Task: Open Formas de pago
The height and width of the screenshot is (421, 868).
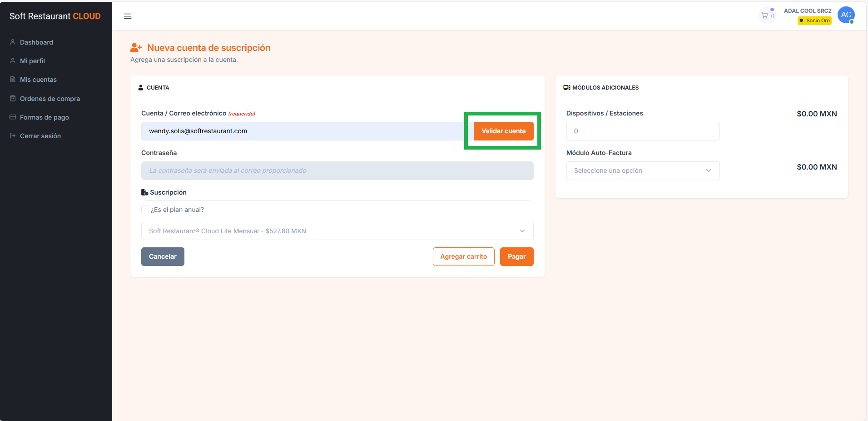Action: coord(45,117)
